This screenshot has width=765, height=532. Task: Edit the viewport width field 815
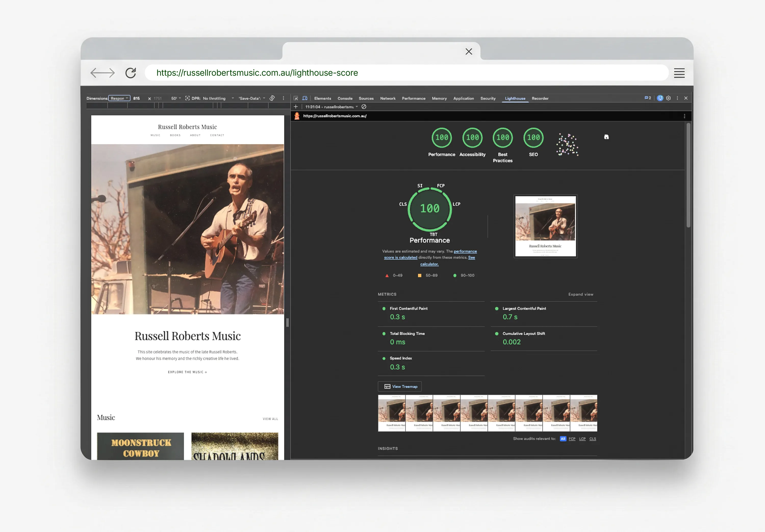(x=137, y=98)
